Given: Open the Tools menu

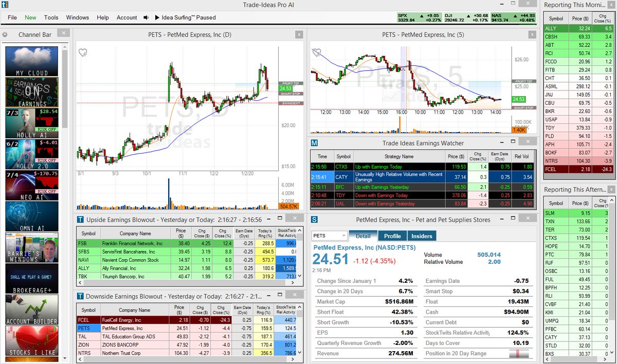Looking at the screenshot, I should tap(51, 17).
